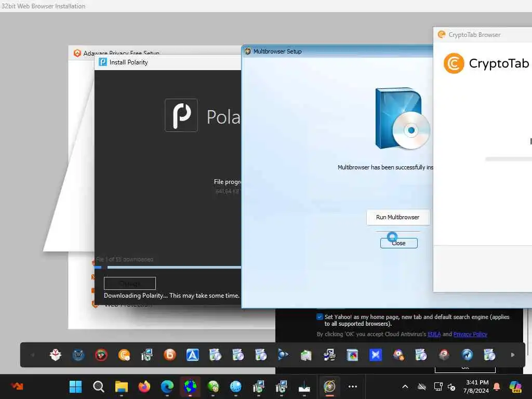The image size is (532, 399).
Task: Expand the hidden system tray icons chevron
Action: tap(405, 387)
